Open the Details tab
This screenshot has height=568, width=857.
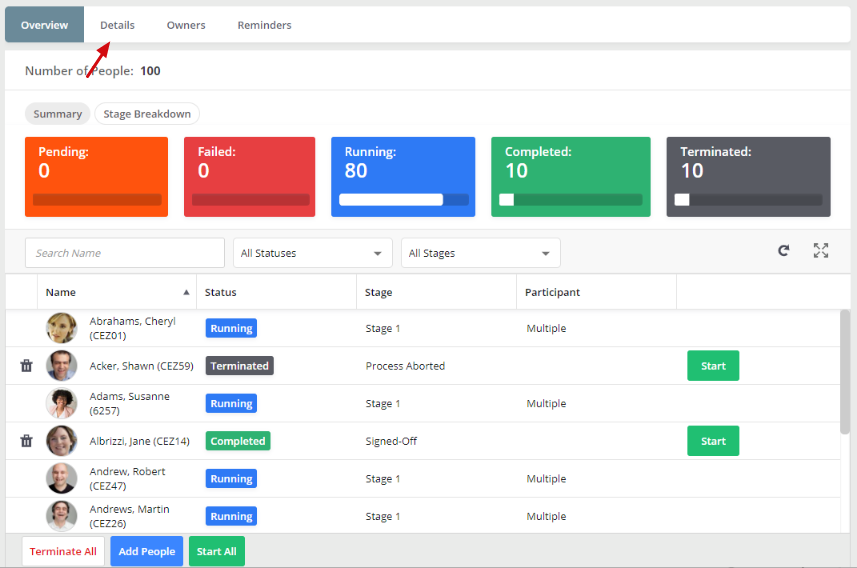117,25
